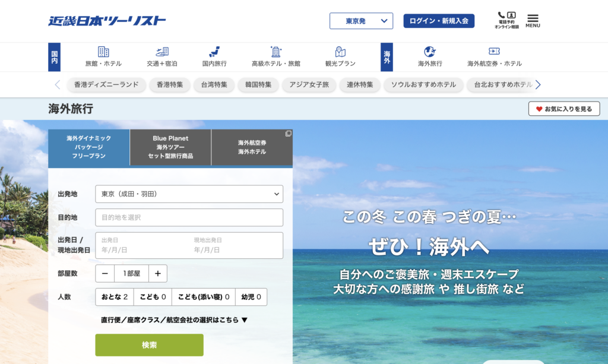Open 交通＋宿泊 transport and lodging icon

click(162, 52)
